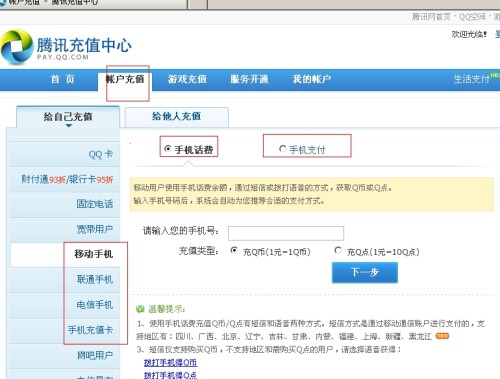Screen dimensions: 500x379
Task: Open the 我的帐户 navigation tab
Action: [x=312, y=79]
